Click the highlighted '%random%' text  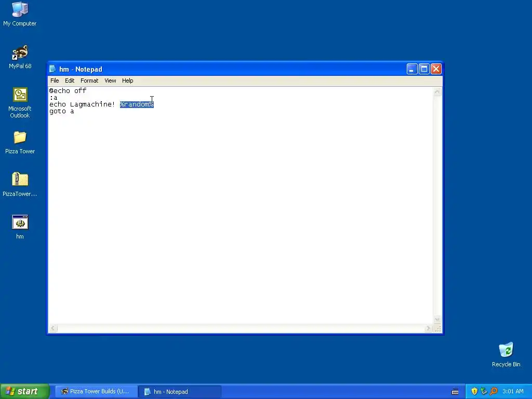click(x=137, y=104)
